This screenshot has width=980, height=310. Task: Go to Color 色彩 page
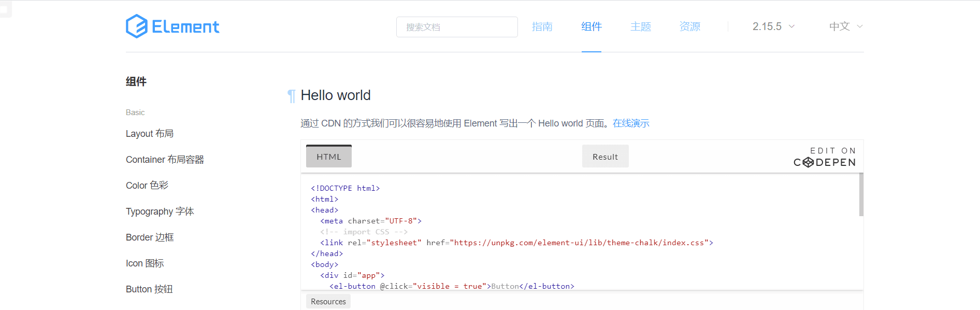[x=147, y=186]
